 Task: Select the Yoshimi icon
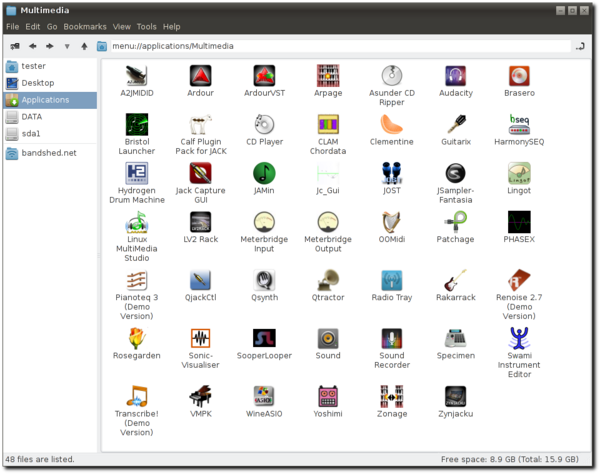(x=328, y=396)
